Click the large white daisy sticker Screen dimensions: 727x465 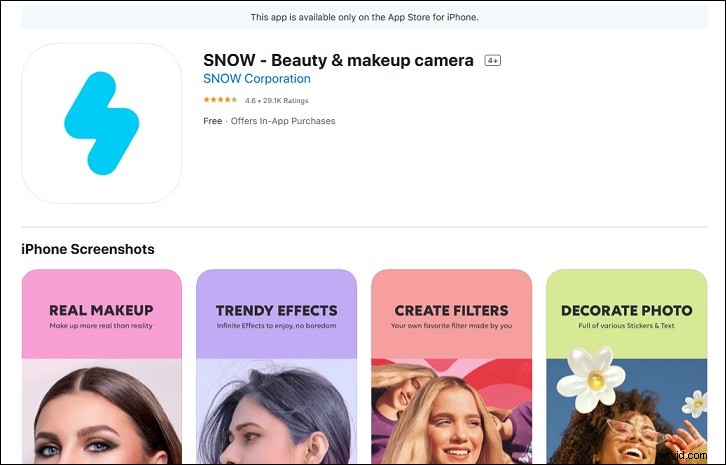[591, 378]
